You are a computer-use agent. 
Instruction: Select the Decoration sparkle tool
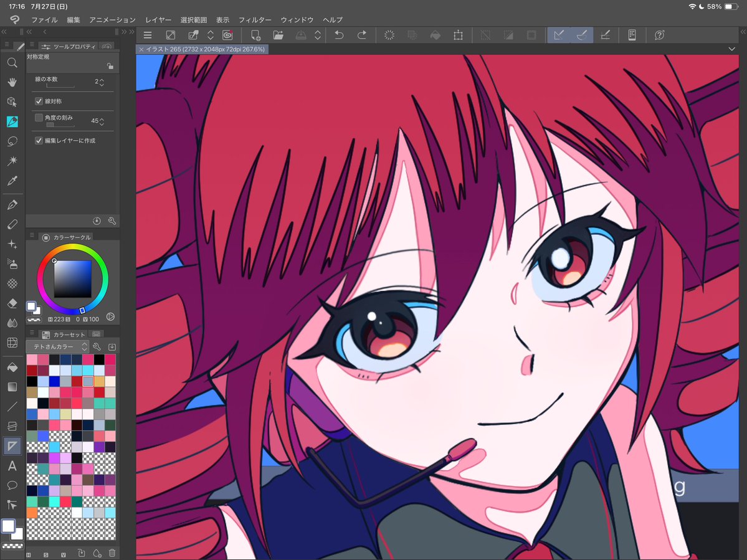(12, 244)
